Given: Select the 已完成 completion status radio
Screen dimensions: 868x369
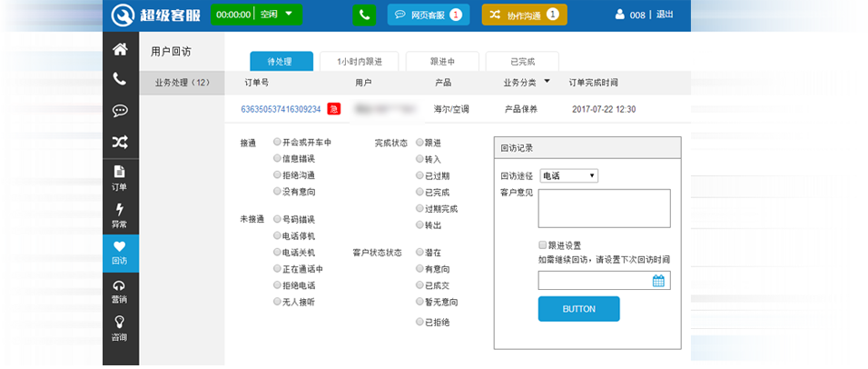Looking at the screenshot, I should [x=419, y=192].
